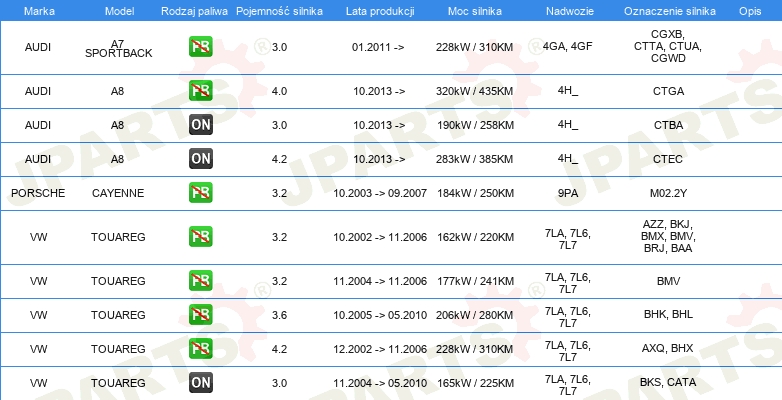
Task: Click the CTBA engine code cell
Action: click(668, 125)
